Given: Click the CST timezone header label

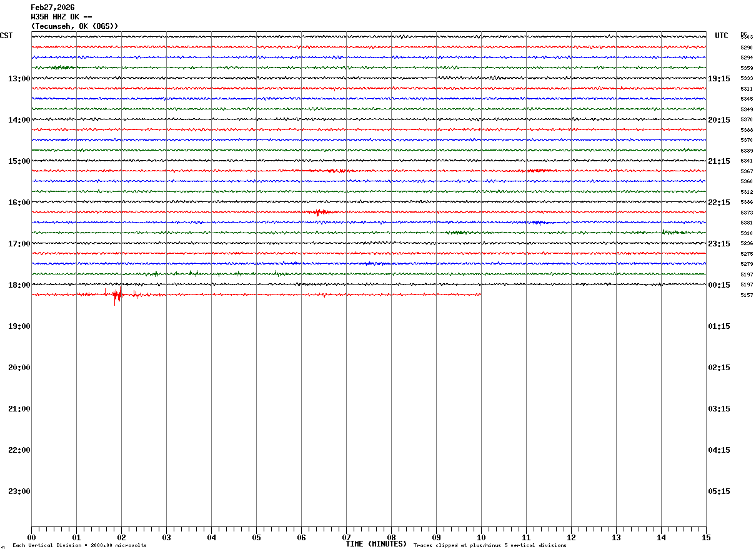Looking at the screenshot, I should tap(6, 36).
